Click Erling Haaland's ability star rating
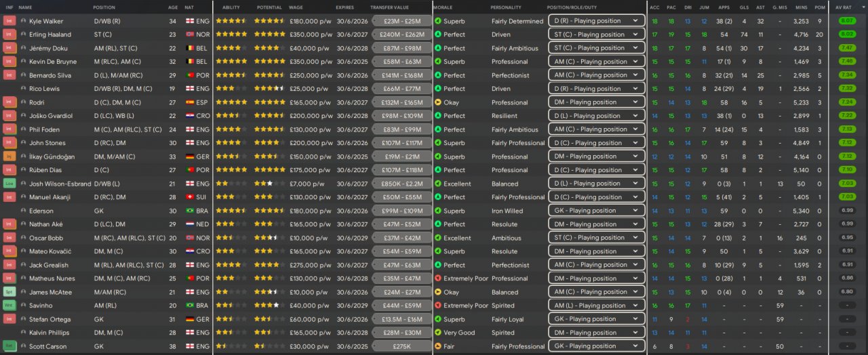This screenshot has height=355, width=868. click(231, 35)
